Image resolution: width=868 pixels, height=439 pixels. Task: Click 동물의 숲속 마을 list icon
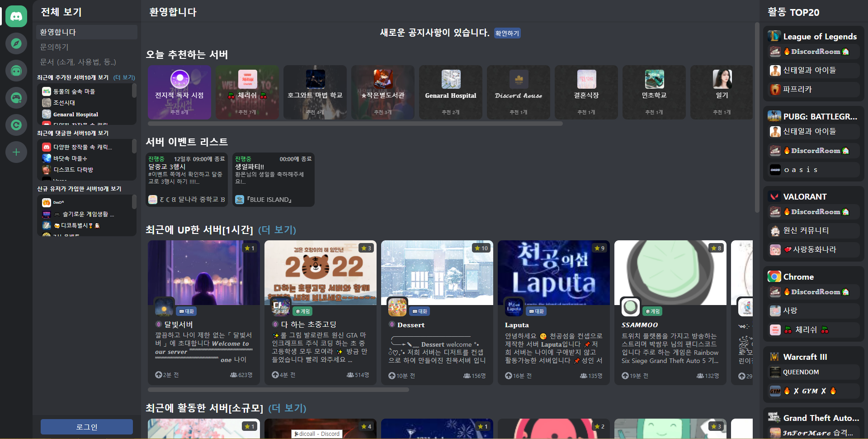46,91
